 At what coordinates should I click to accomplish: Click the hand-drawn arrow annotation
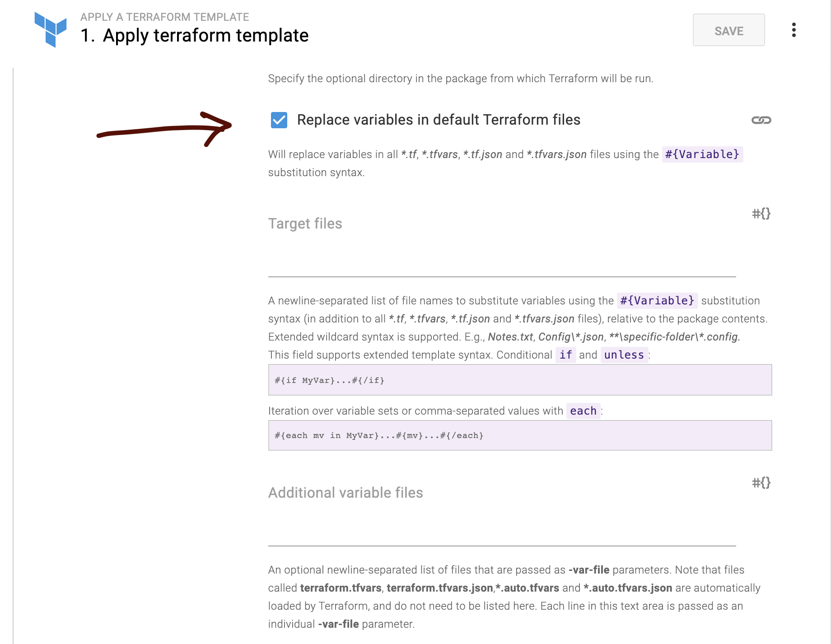(x=165, y=129)
